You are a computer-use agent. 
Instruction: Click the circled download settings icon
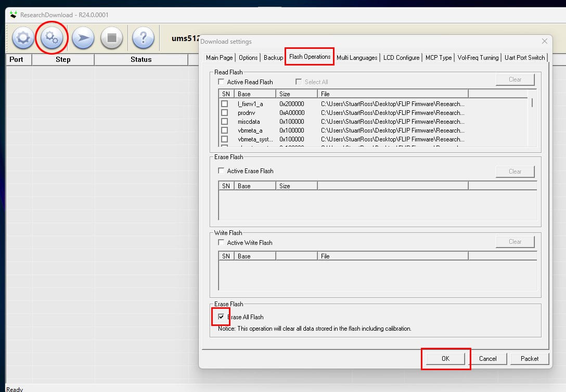[x=52, y=37]
